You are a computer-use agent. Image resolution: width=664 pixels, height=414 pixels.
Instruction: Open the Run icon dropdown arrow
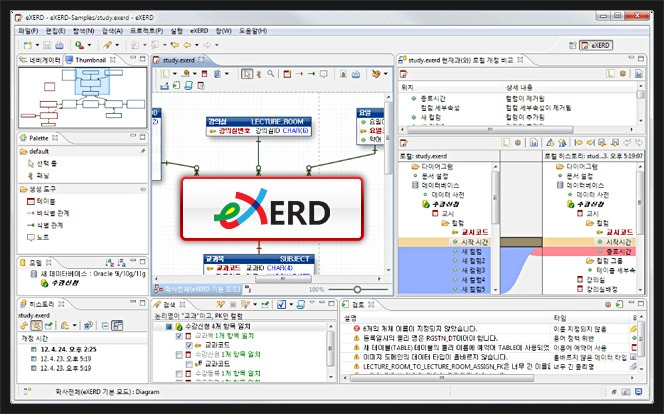coord(89,45)
